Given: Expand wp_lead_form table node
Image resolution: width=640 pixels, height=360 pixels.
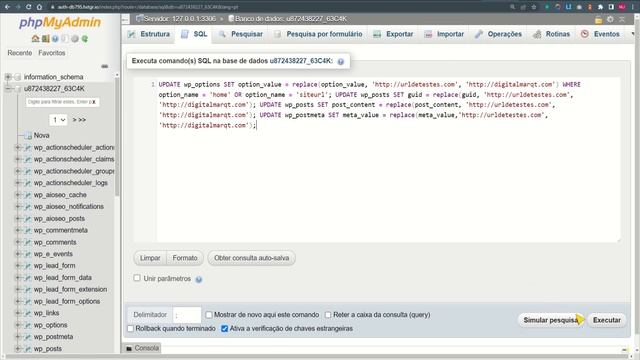Looking at the screenshot, I should pyautogui.click(x=18, y=266).
